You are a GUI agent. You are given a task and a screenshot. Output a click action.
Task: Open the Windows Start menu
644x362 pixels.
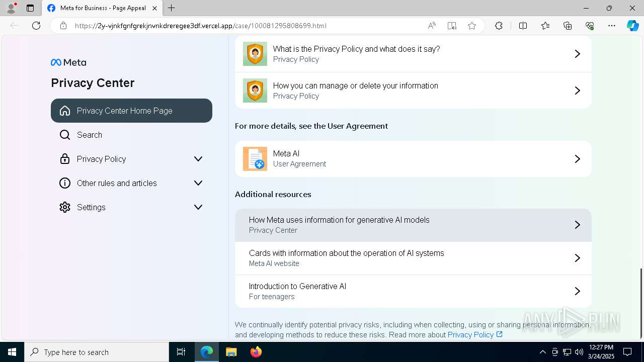tap(12, 352)
